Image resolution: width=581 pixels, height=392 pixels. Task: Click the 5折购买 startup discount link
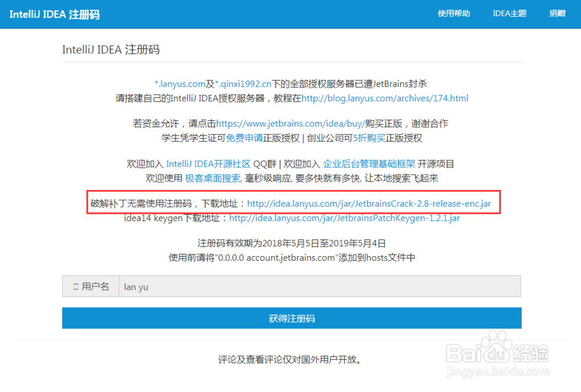(369, 138)
